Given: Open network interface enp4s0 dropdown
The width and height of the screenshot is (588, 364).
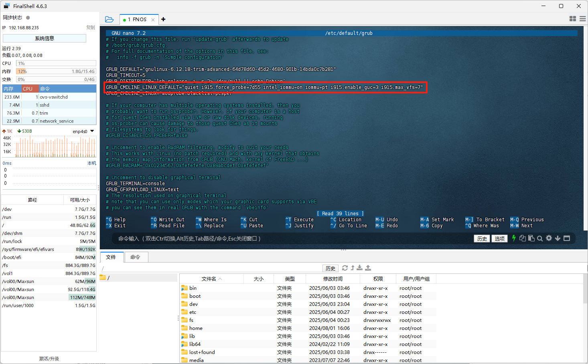Looking at the screenshot, I should click(92, 131).
